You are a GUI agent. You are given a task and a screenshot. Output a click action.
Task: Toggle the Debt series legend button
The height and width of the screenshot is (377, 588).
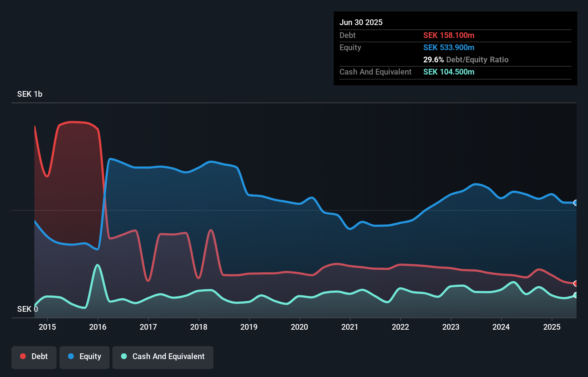tap(34, 357)
